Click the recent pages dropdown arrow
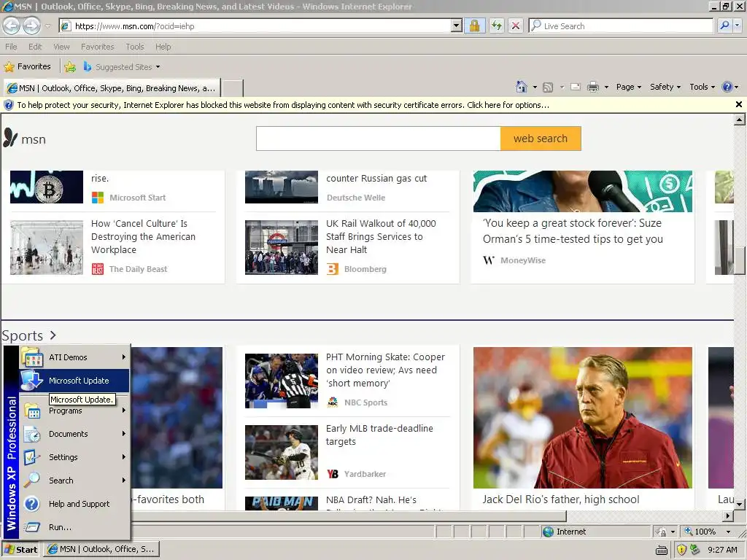Viewport: 747px width, 560px height. [x=47, y=26]
